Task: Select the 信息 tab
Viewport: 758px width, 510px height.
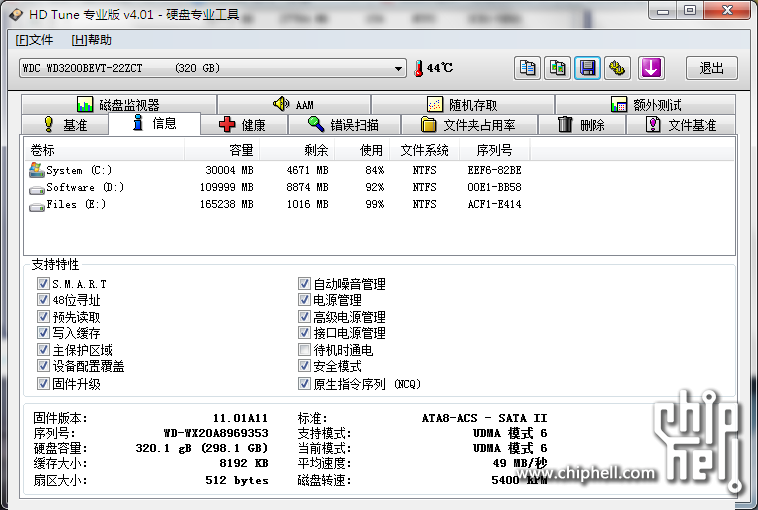Action: (155, 124)
